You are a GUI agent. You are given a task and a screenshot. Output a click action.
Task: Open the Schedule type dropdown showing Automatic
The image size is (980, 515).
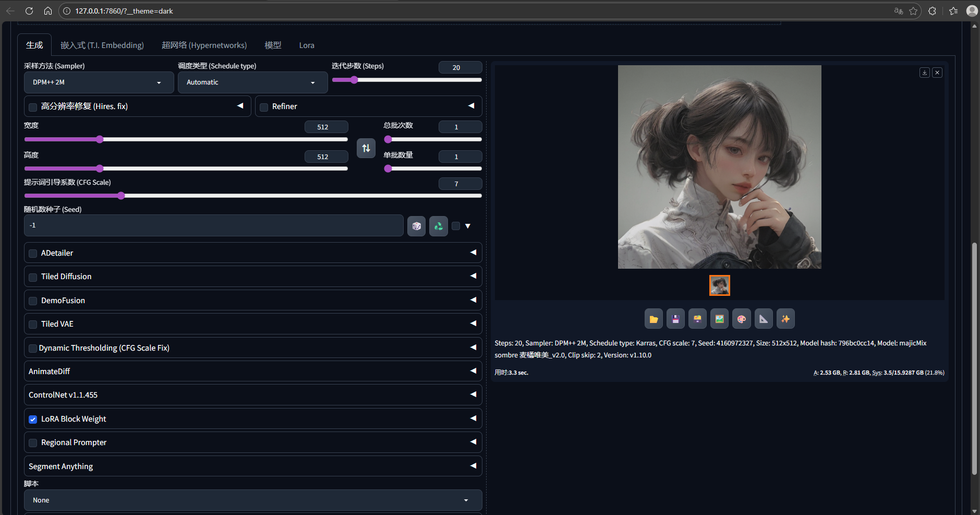[x=252, y=82]
